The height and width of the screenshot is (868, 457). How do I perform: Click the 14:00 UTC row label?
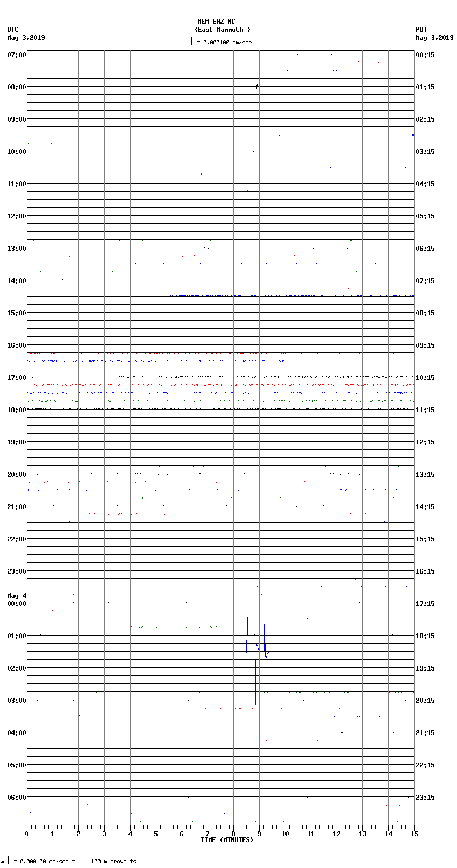(17, 281)
